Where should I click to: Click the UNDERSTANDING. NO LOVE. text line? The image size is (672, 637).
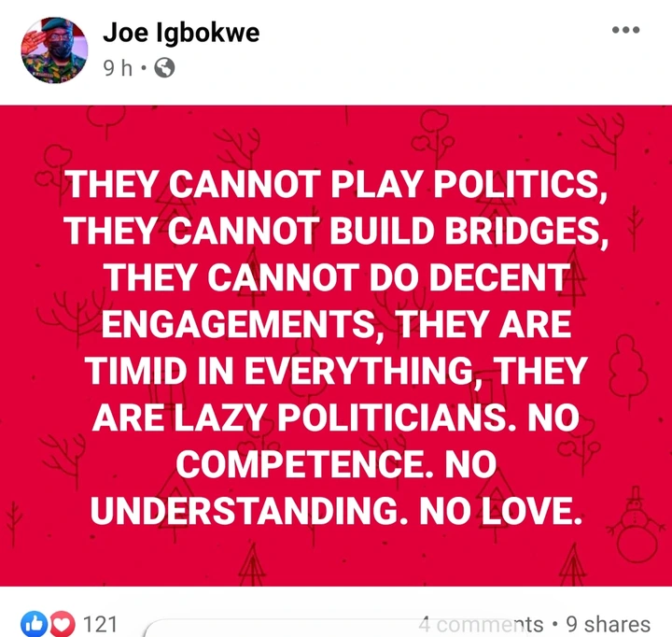click(336, 511)
